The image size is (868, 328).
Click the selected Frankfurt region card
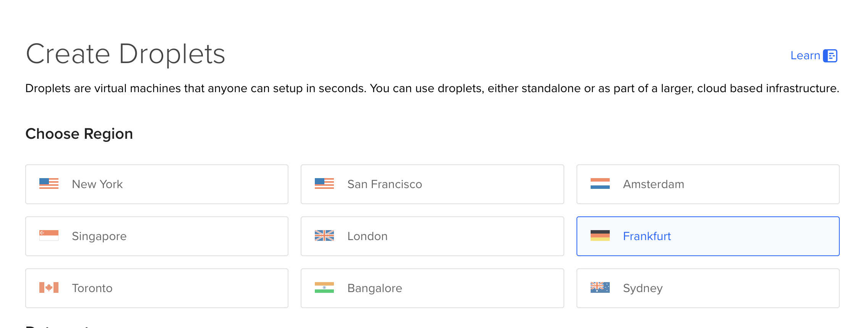pos(708,236)
